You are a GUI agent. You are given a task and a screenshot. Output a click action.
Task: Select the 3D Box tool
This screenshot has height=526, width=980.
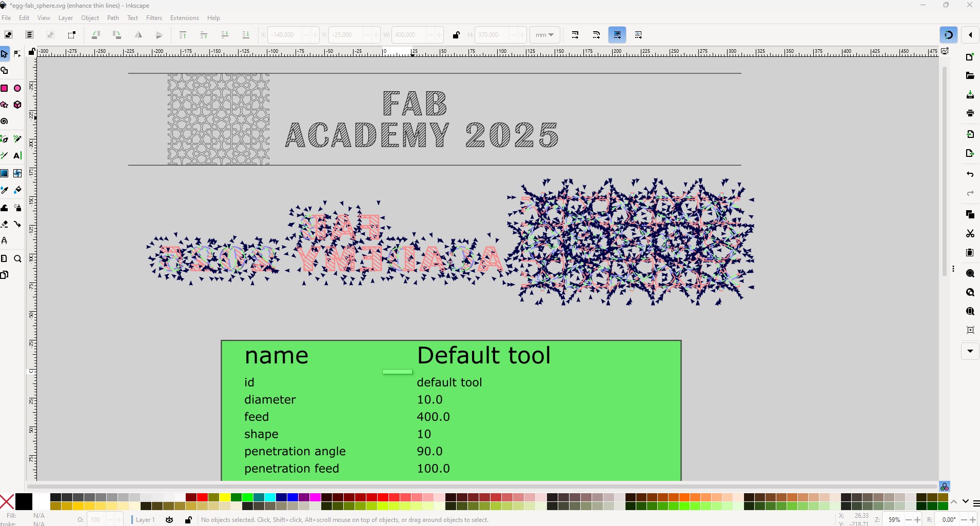point(17,105)
